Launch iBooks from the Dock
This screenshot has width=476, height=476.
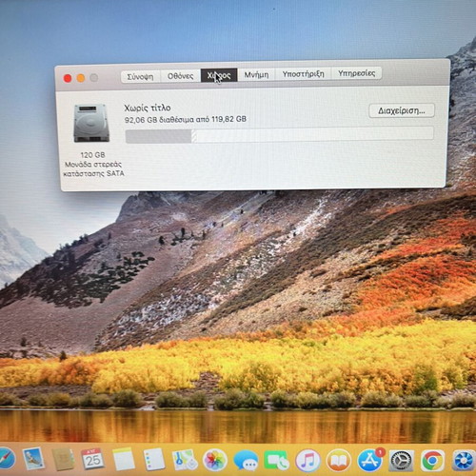339,461
